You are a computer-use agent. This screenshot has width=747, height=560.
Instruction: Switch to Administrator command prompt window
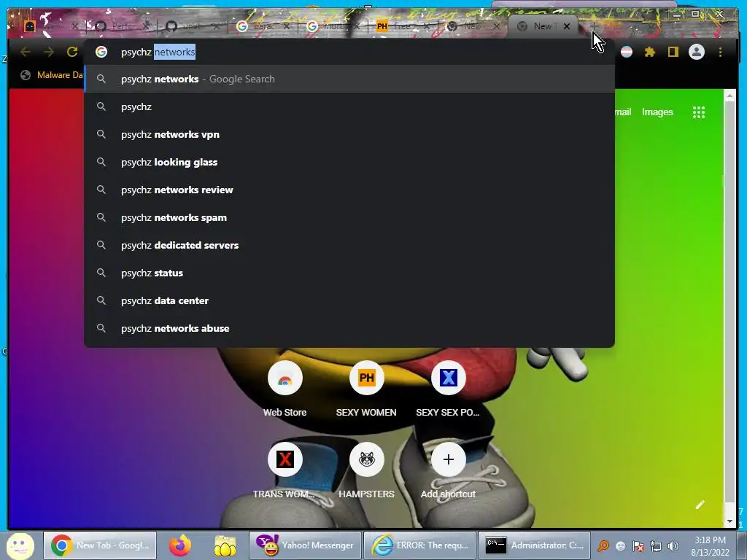(x=534, y=545)
